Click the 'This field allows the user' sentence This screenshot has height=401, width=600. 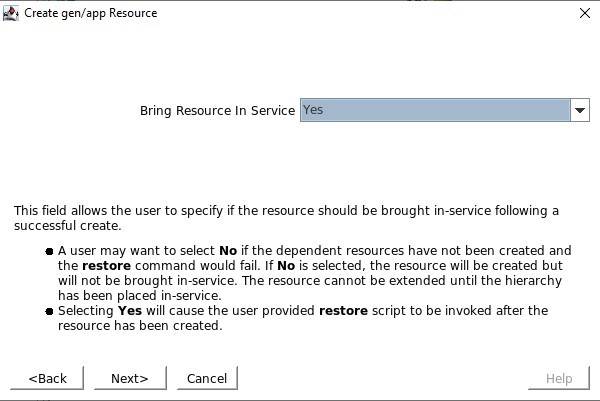[x=286, y=210]
